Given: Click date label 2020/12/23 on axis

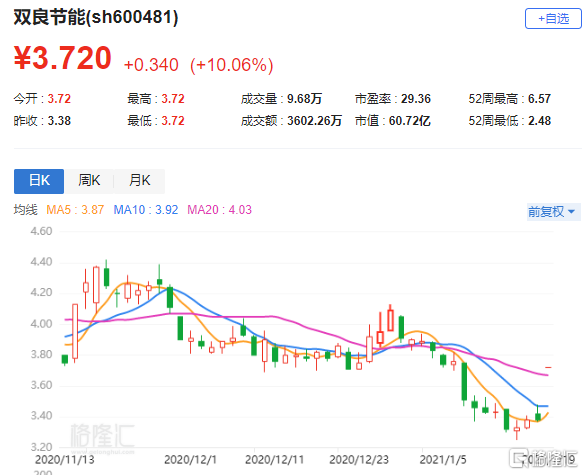Looking at the screenshot, I should pos(359,460).
